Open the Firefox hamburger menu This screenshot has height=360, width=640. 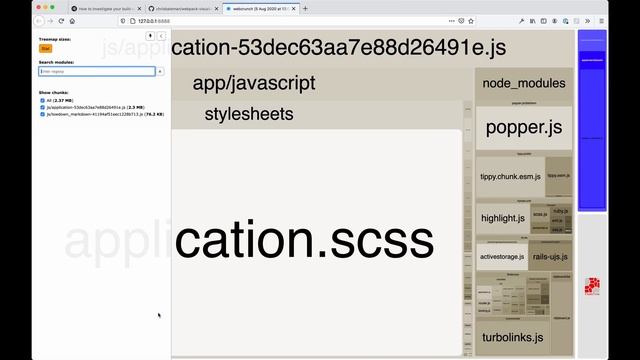(x=602, y=21)
